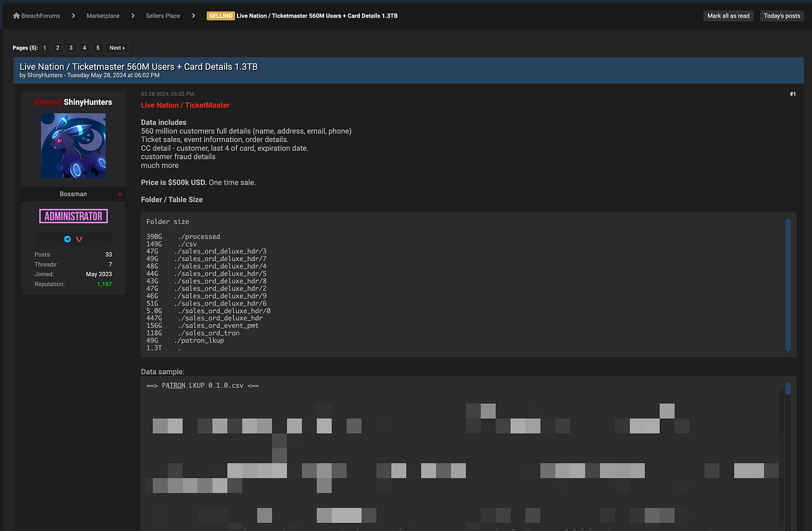Click the 1.3T total size line
The width and height of the screenshot is (812, 531).
164,348
